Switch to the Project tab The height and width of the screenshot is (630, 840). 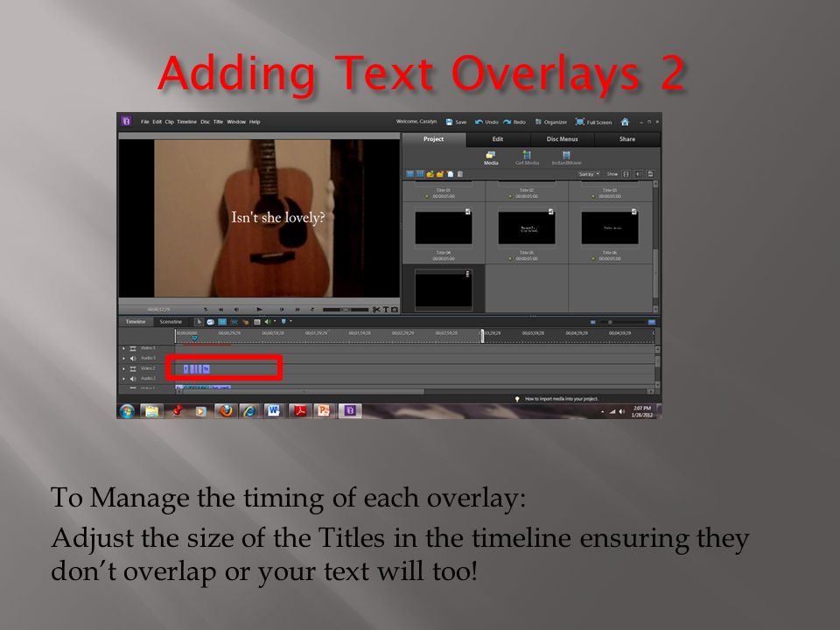[433, 139]
